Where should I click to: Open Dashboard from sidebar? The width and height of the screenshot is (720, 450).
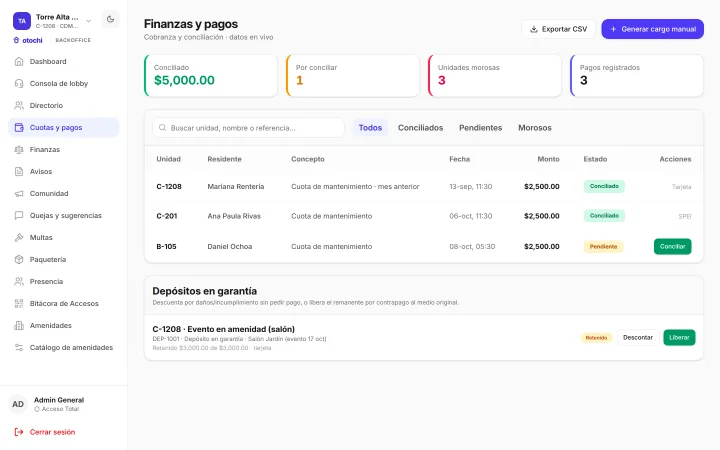click(64, 62)
